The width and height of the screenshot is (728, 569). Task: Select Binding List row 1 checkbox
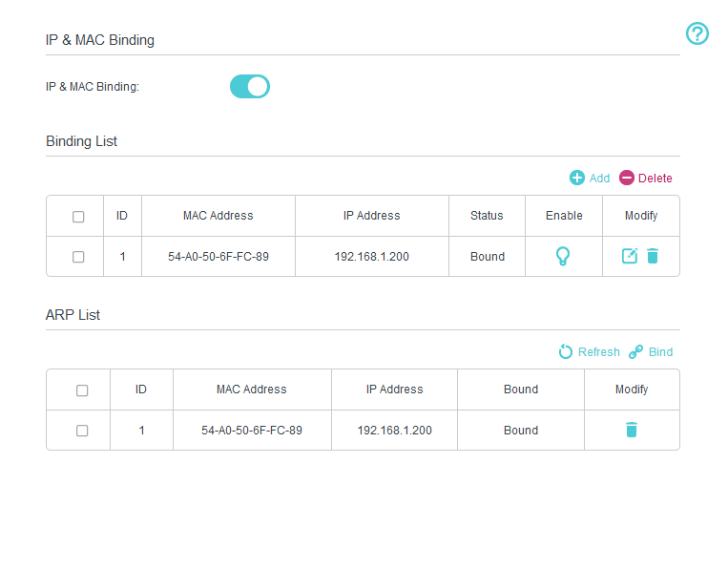(78, 257)
